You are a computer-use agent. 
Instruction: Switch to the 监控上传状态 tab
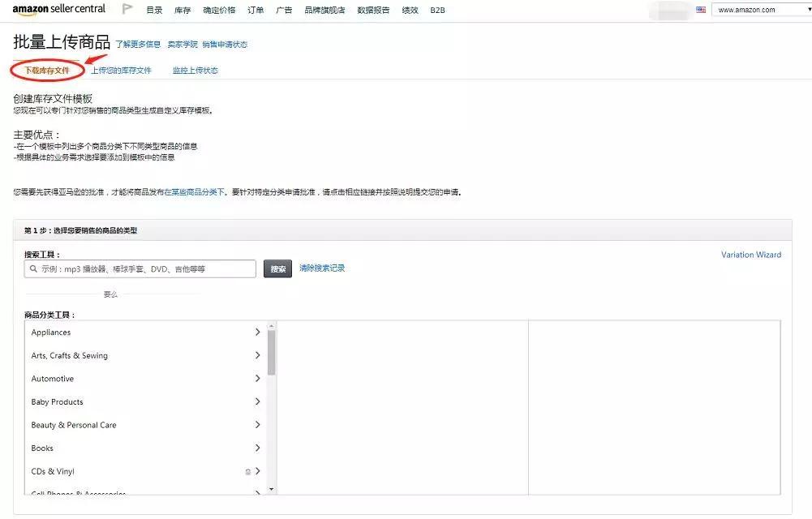click(x=195, y=71)
